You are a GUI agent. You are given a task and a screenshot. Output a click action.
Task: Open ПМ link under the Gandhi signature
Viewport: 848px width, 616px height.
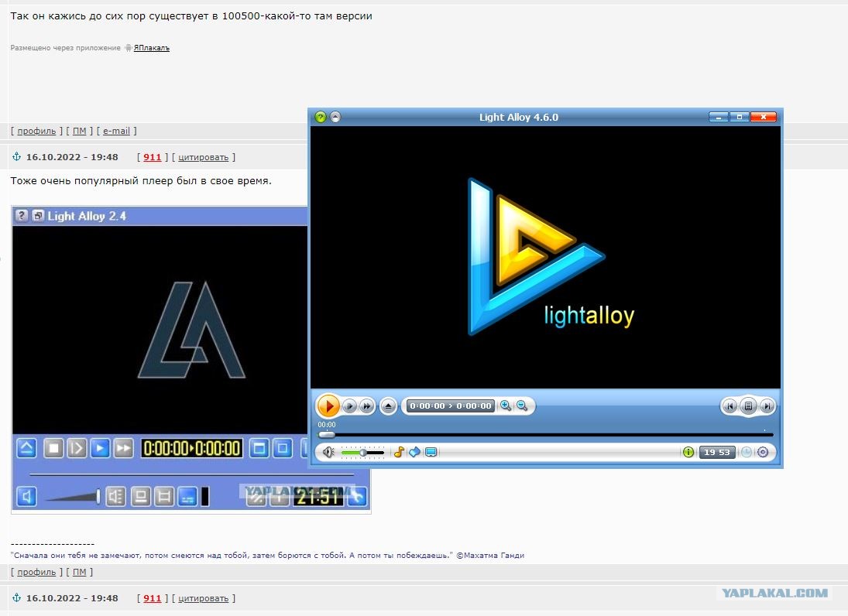coord(80,572)
